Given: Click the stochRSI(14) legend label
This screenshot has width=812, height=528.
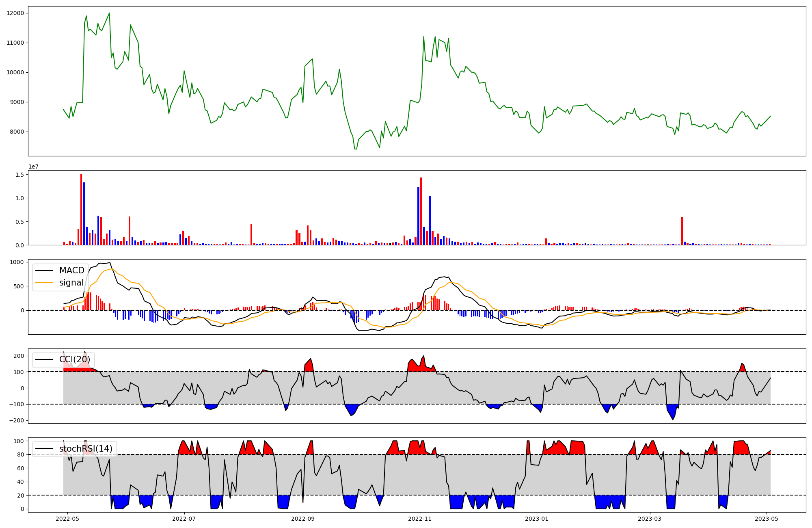Looking at the screenshot, I should pos(86,449).
